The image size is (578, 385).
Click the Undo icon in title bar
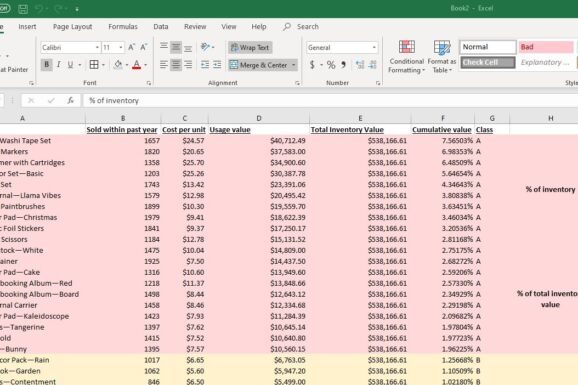pos(39,9)
